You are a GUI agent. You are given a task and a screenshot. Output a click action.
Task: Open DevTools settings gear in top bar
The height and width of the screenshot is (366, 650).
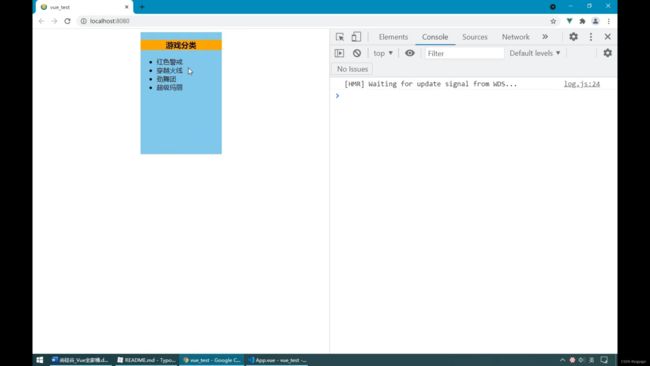[573, 36]
